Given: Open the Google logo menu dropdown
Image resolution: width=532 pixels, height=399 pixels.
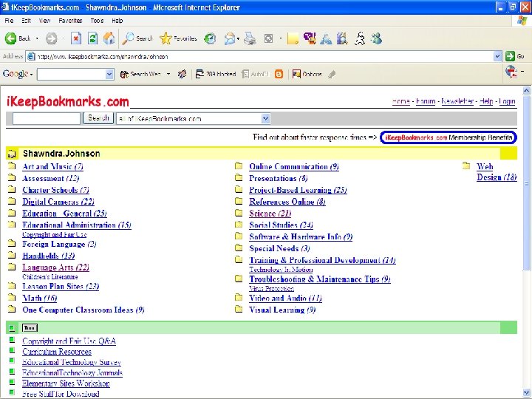Looking at the screenshot, I should (31, 75).
